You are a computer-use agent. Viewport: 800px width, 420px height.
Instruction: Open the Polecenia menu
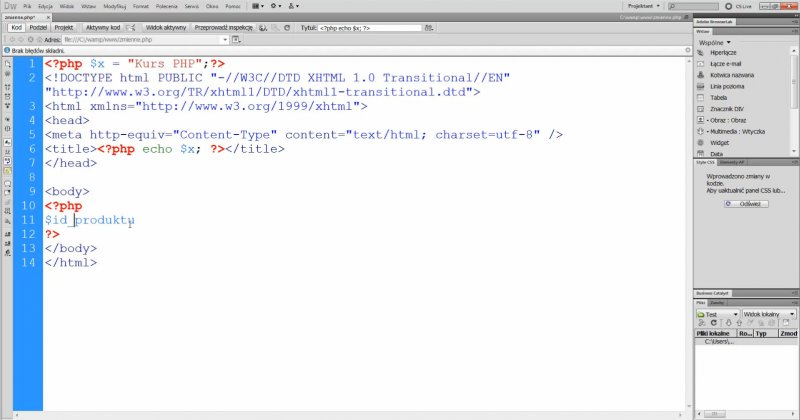click(166, 6)
